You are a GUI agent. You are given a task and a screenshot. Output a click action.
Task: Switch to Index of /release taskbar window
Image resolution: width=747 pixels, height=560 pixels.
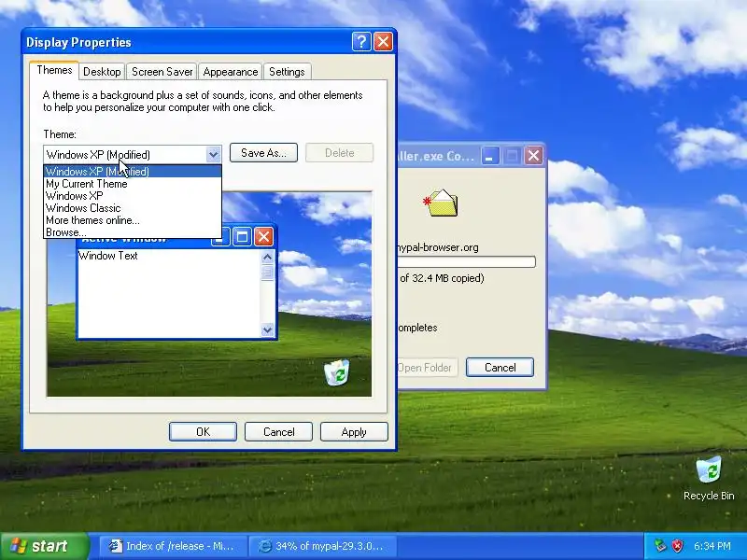point(173,546)
